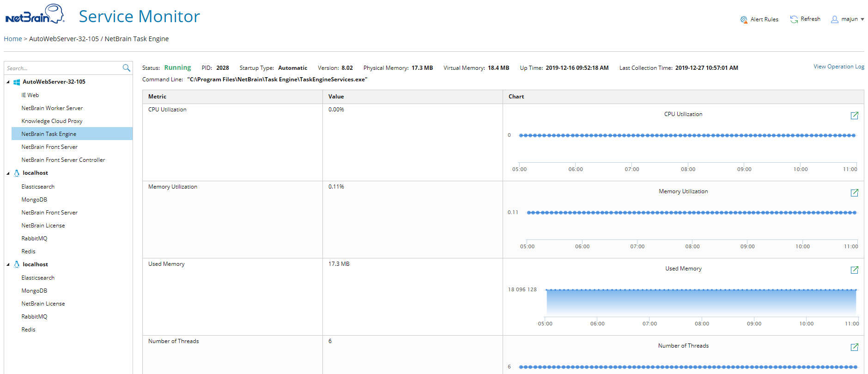
Task: Select Knowledge Cloud Proxy
Action: pos(52,121)
